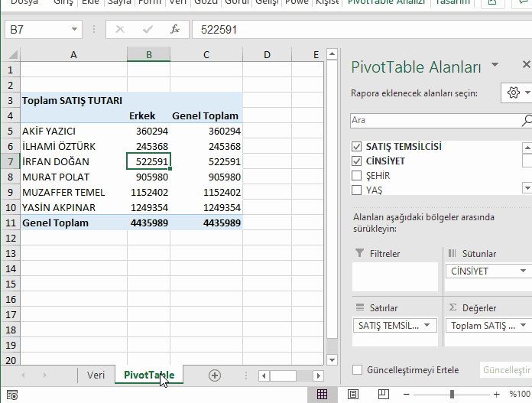Click the Select All corner triangle

tap(12, 54)
